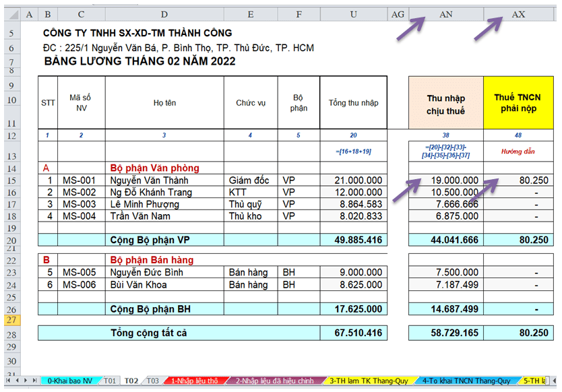Select column AX header
The width and height of the screenshot is (562, 392).
coord(518,14)
